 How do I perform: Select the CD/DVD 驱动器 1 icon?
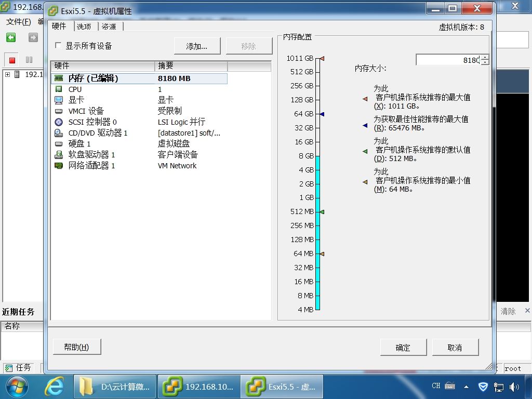tap(59, 132)
